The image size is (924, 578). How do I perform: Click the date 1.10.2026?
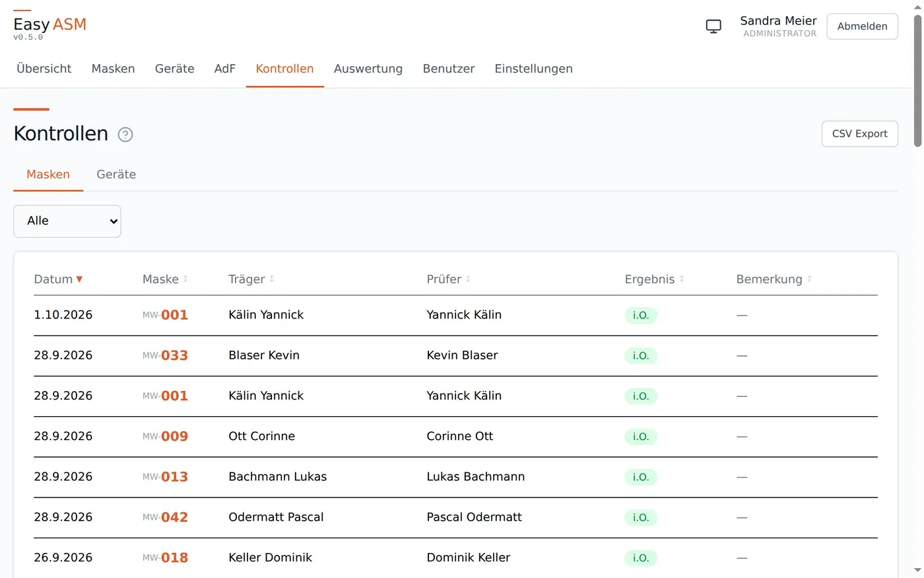tap(63, 315)
